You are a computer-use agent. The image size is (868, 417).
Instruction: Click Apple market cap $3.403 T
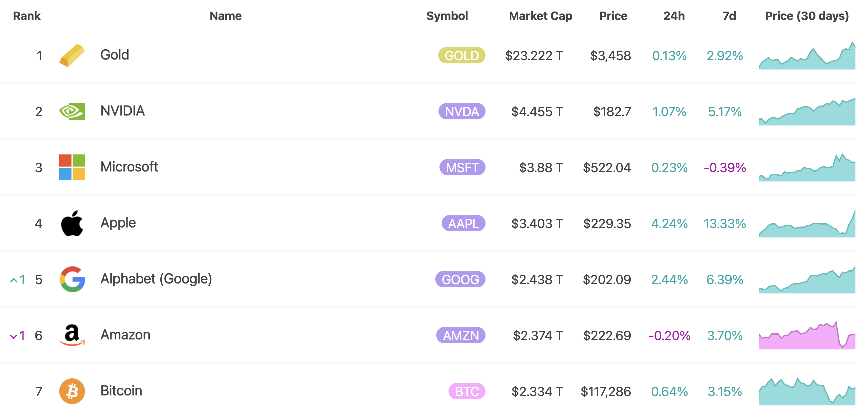(537, 224)
